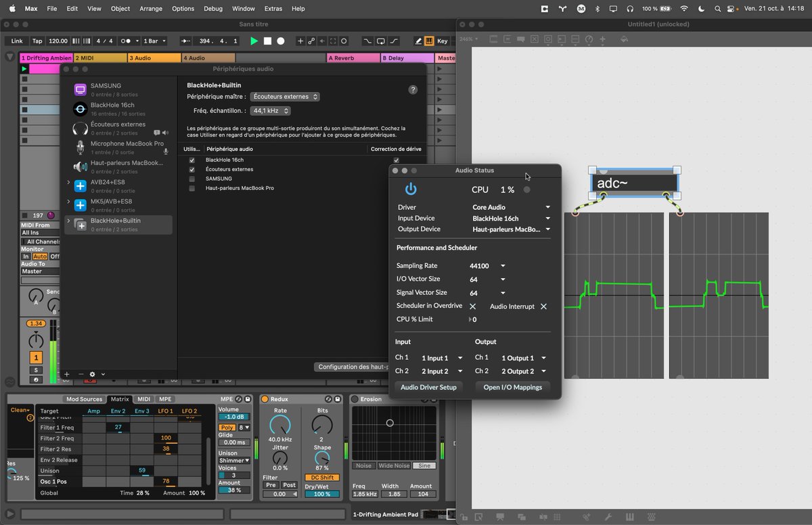Screen dimensions: 812x525
Task: Open the gear actions menu in audio devices
Action: click(x=93, y=374)
